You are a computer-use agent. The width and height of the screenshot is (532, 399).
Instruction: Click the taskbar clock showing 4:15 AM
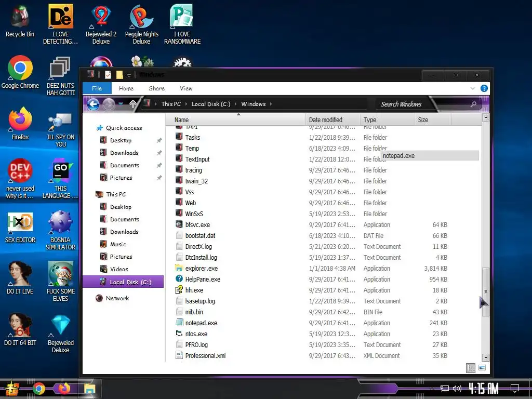click(x=484, y=388)
